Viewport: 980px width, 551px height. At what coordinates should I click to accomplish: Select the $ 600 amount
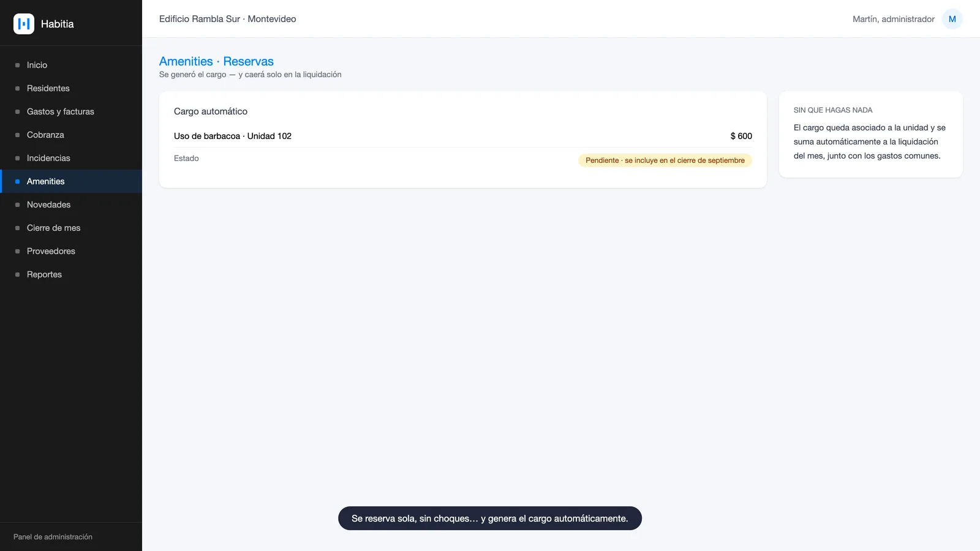[x=741, y=136]
